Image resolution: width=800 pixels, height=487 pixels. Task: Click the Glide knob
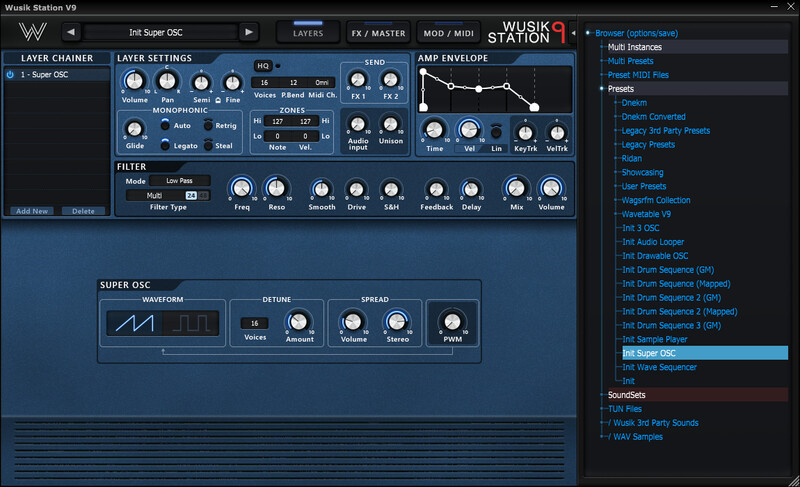134,129
